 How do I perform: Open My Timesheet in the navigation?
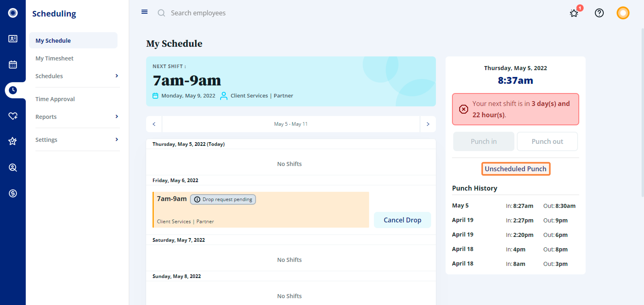[x=54, y=58]
